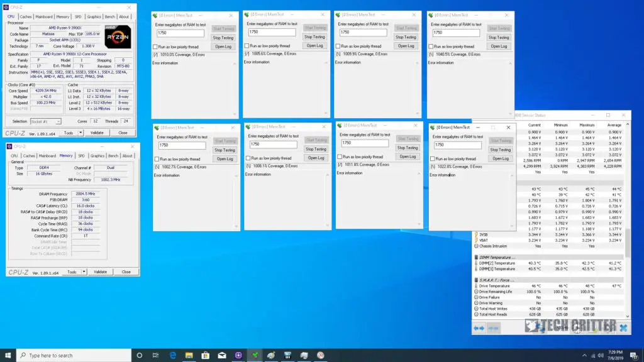This screenshot has height=362, width=644.
Task: Enable low priority thread in 1005.6% coverage MemTest
Action: click(247, 46)
